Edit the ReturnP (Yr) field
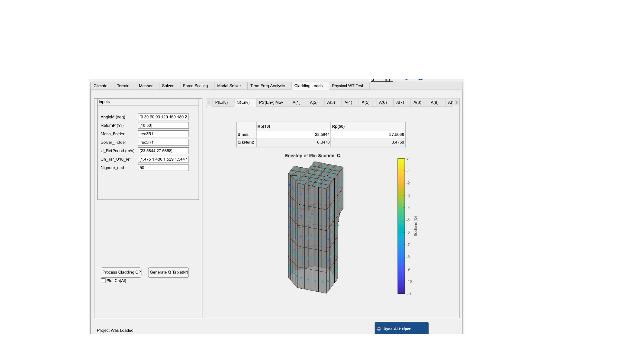 (x=163, y=125)
